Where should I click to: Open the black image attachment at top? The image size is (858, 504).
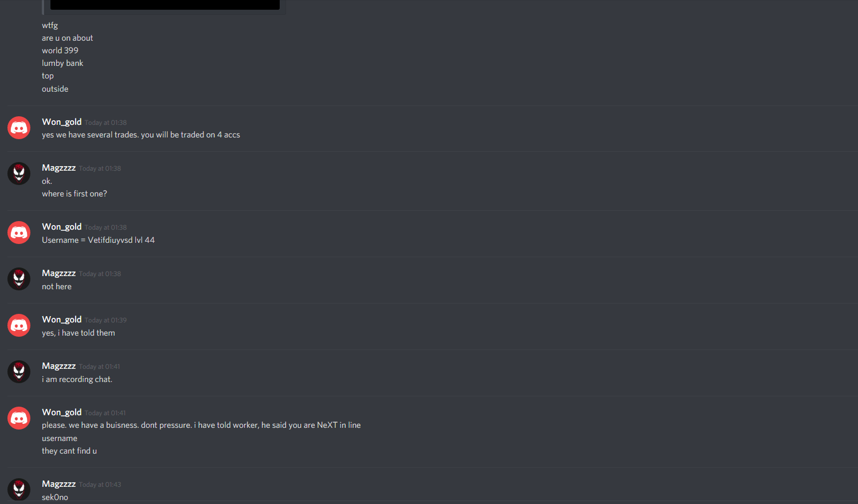coord(165,5)
